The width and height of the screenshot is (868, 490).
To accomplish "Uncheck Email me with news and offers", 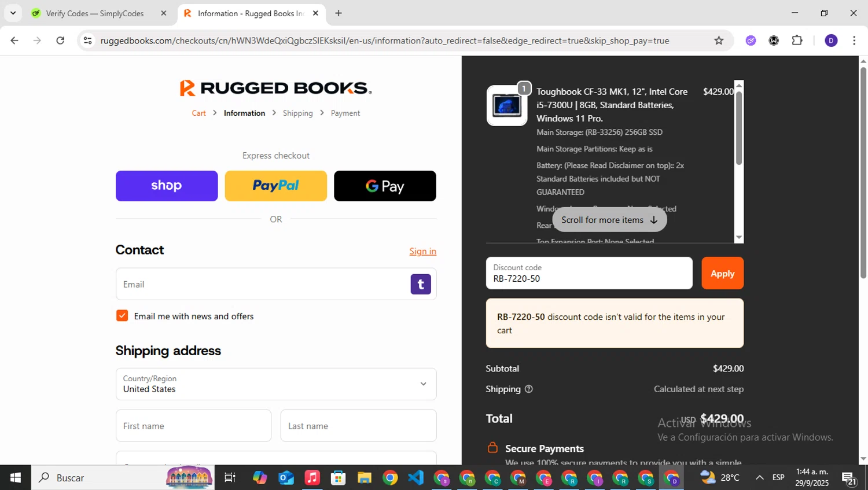I will [122, 316].
